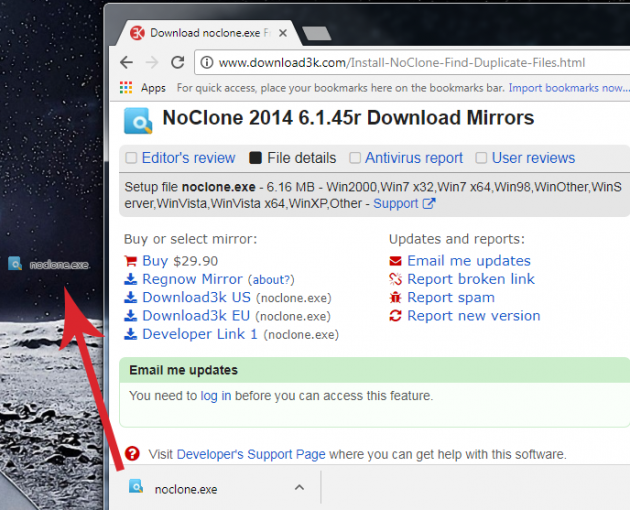Screen dimensions: 630x510
Task: Click noclone.exe file icon in download bar
Action: [x=136, y=487]
